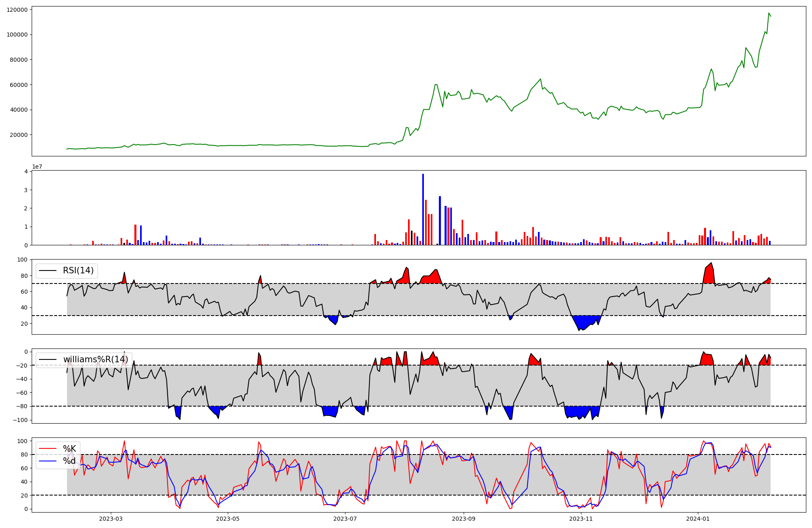This screenshot has width=812, height=528.
Task: Click the RSI(14) legend label
Action: pos(78,270)
